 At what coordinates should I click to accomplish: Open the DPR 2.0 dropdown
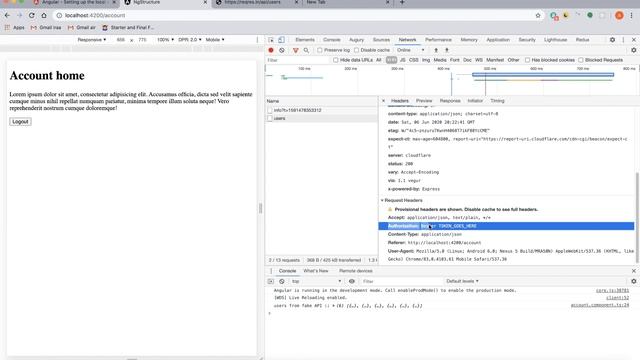click(x=190, y=40)
